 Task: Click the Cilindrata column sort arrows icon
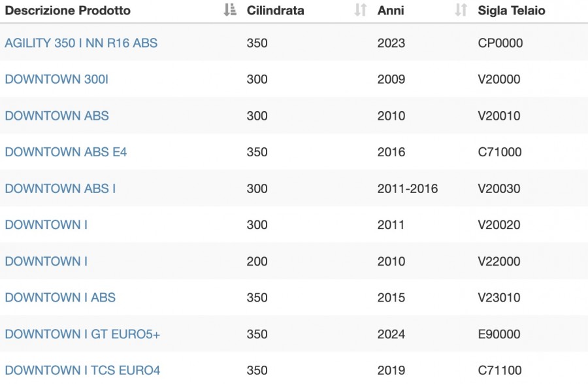pos(361,10)
